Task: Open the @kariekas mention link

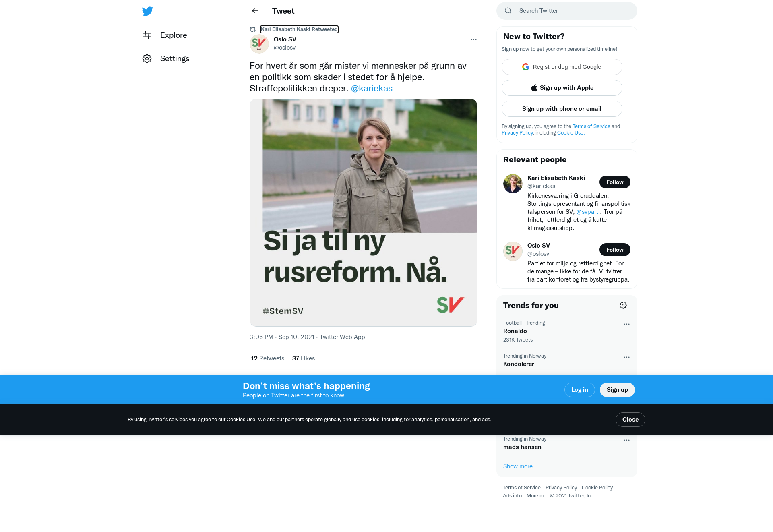Action: [x=372, y=88]
